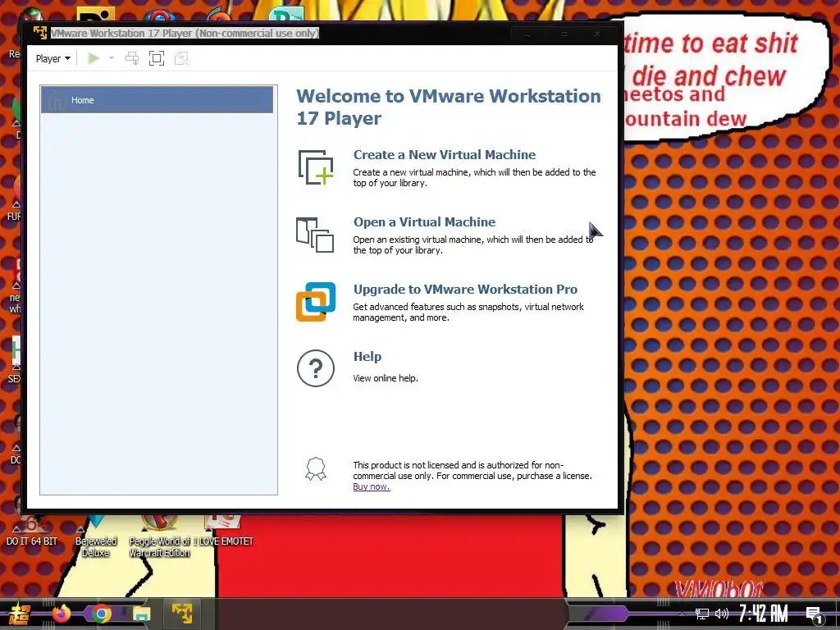Open the notification center icon
This screenshot has height=630, width=840.
pyautogui.click(x=815, y=614)
